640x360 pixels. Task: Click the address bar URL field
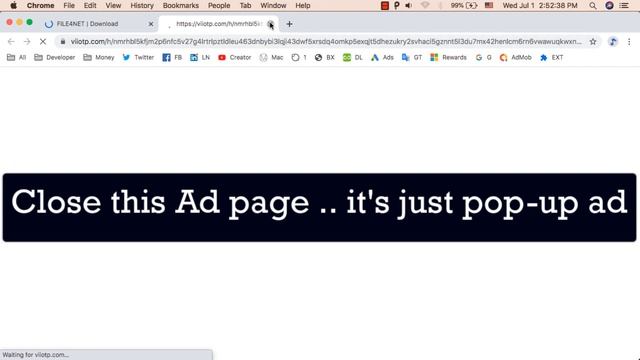326,42
